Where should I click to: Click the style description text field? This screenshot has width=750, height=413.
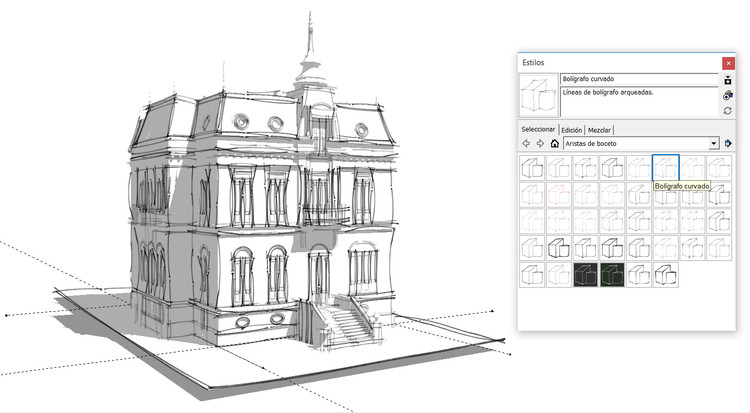click(639, 100)
